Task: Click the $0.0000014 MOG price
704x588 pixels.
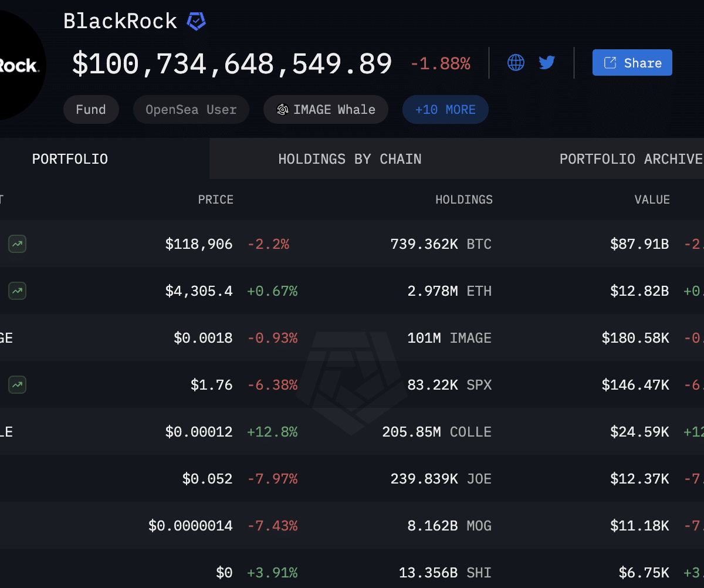Action: pyautogui.click(x=191, y=526)
